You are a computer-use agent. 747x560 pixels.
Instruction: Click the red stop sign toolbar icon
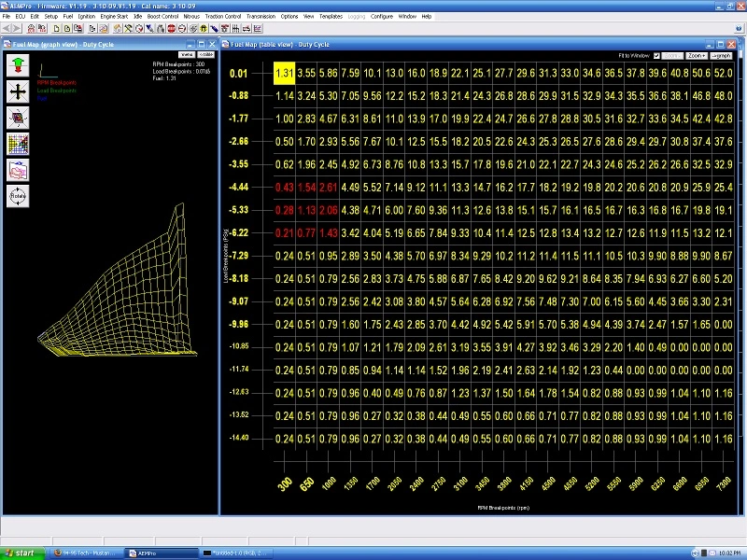click(172, 29)
